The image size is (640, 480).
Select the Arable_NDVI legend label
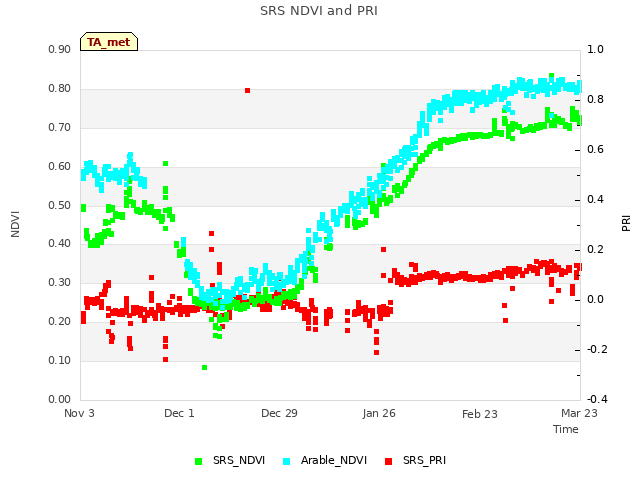pos(334,461)
